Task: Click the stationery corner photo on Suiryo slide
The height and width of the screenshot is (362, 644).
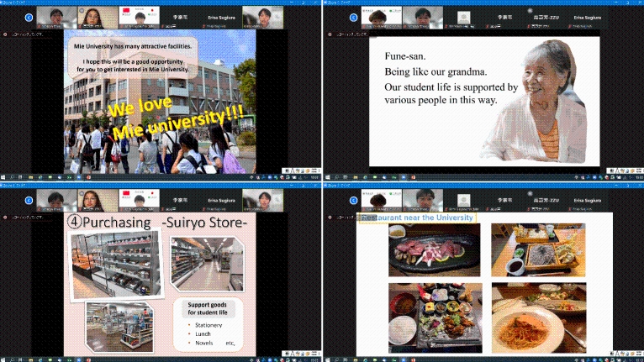Action: [120, 326]
